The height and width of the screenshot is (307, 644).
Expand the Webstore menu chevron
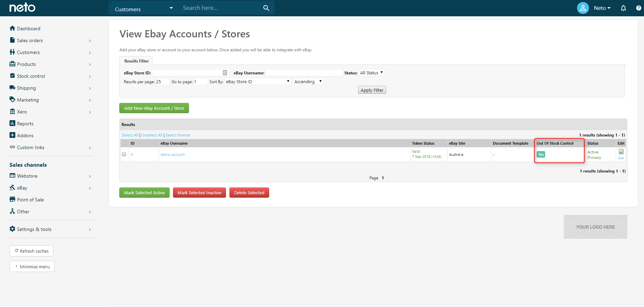point(90,176)
